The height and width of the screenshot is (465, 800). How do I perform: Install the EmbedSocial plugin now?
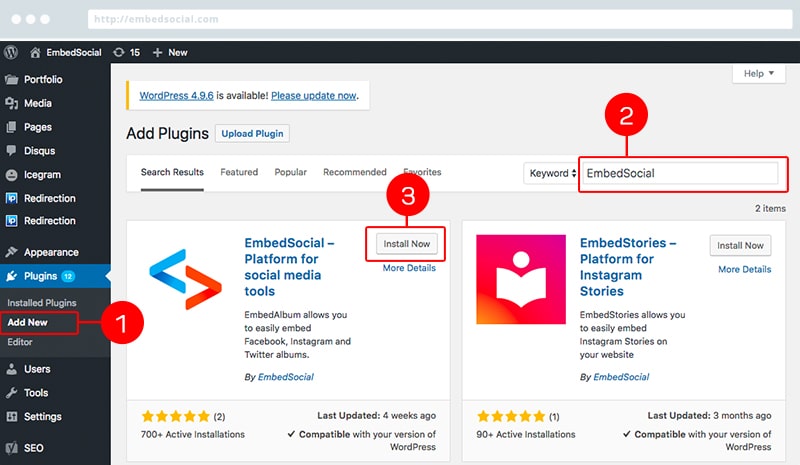tap(407, 244)
